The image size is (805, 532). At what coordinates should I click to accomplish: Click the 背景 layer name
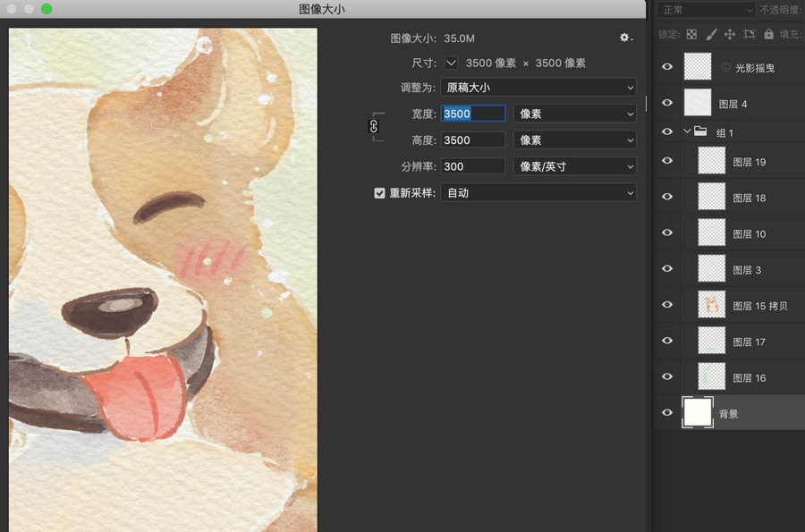pos(728,414)
